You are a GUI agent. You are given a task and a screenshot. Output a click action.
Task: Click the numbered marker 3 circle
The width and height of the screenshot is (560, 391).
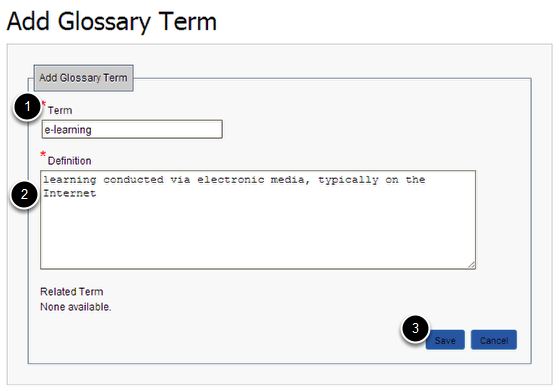click(x=415, y=328)
